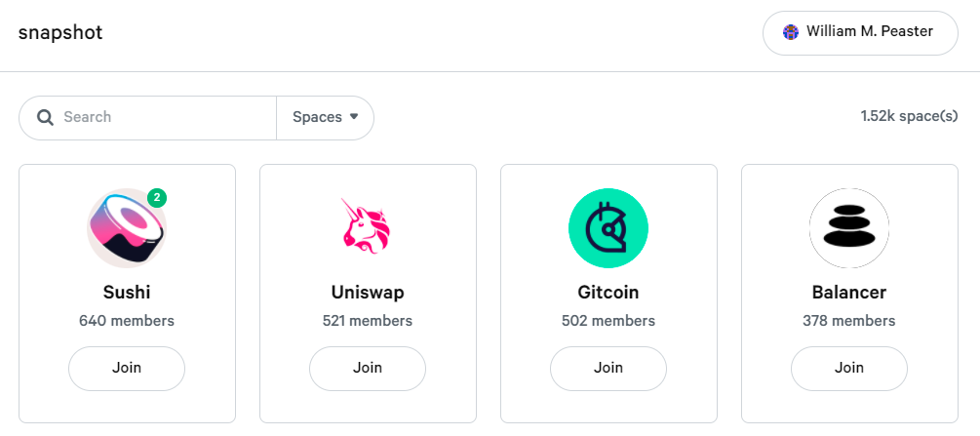Open the Gitcoin space title
Viewport: 980px width, 436px height.
click(x=608, y=292)
